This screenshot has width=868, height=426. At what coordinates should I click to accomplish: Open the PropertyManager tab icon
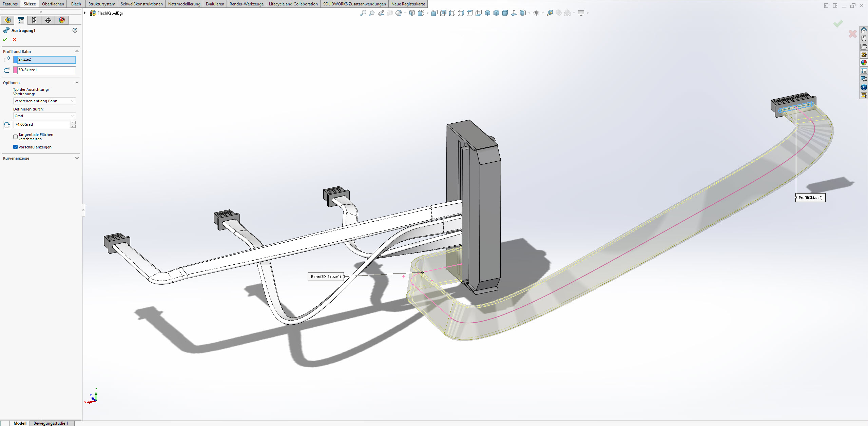(x=21, y=20)
